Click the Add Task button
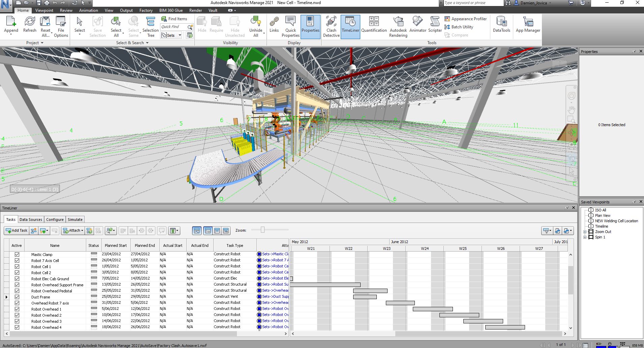 pos(16,230)
